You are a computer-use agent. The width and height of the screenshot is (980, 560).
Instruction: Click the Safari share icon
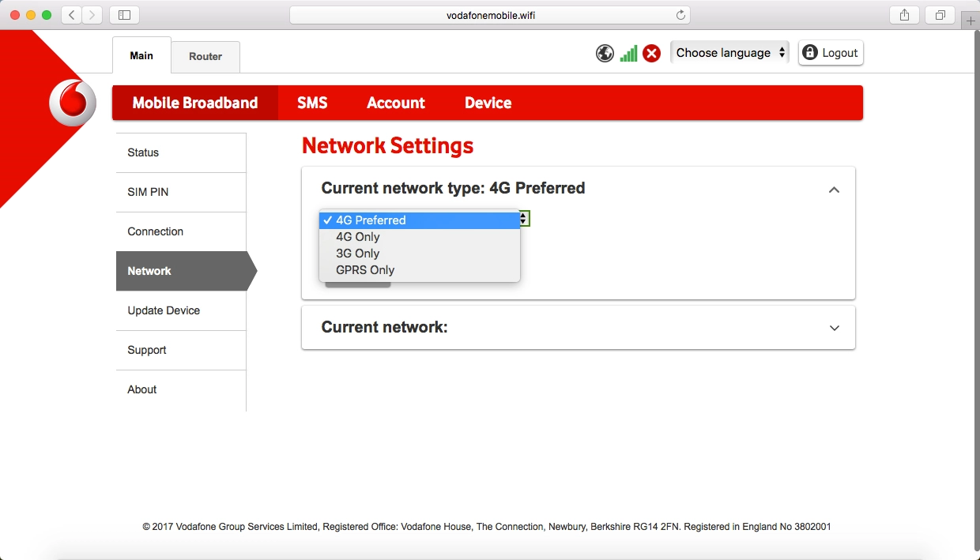pyautogui.click(x=903, y=14)
